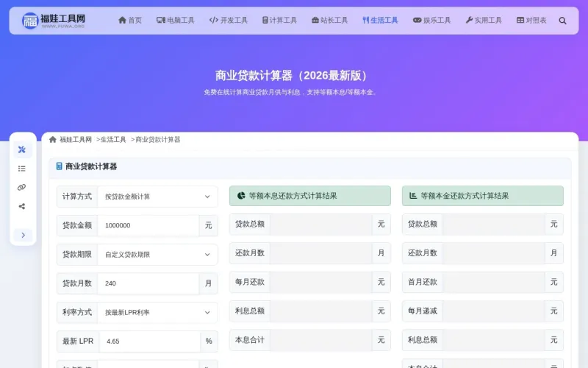The height and width of the screenshot is (368, 588).
Task: Click 每月递减 result field
Action: (x=493, y=311)
